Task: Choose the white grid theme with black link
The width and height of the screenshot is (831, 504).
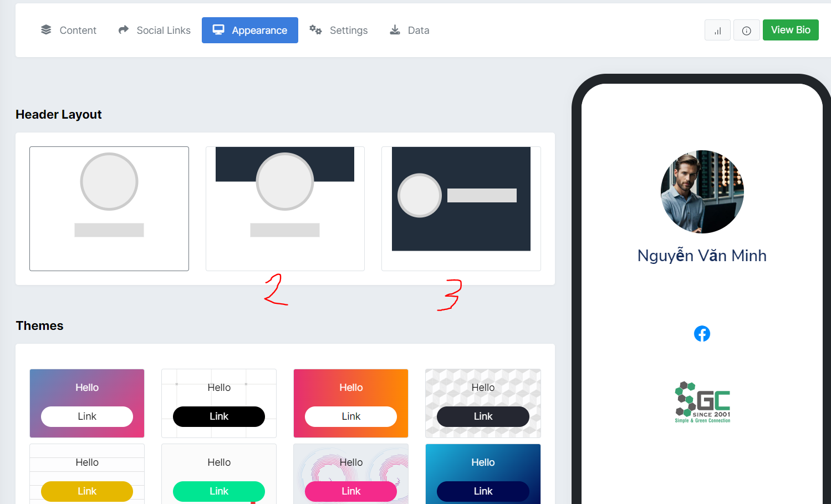Action: (x=219, y=403)
